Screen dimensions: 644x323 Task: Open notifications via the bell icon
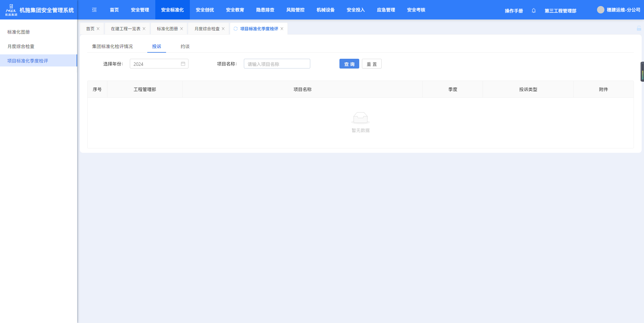[x=534, y=11]
